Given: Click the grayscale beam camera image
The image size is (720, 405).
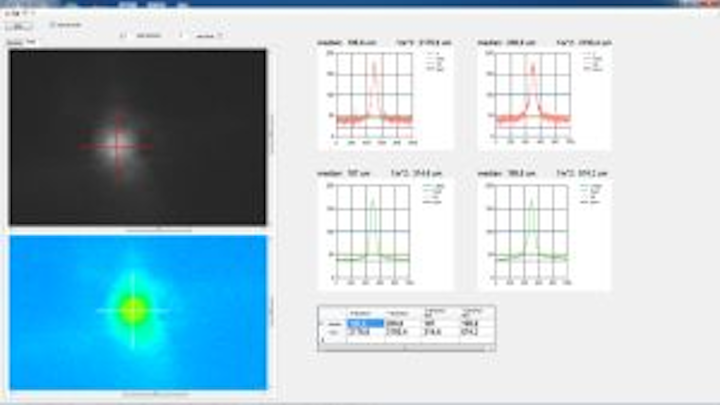Looking at the screenshot, I should [x=138, y=137].
